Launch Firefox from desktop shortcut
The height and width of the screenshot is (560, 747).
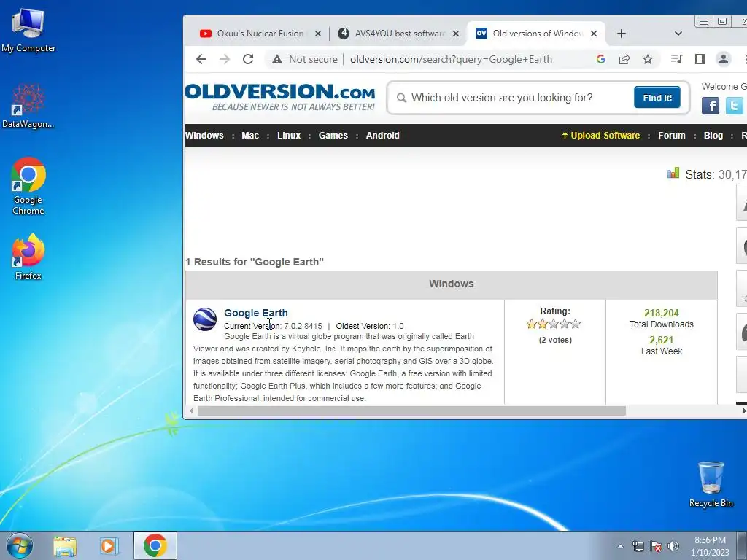pyautogui.click(x=28, y=257)
